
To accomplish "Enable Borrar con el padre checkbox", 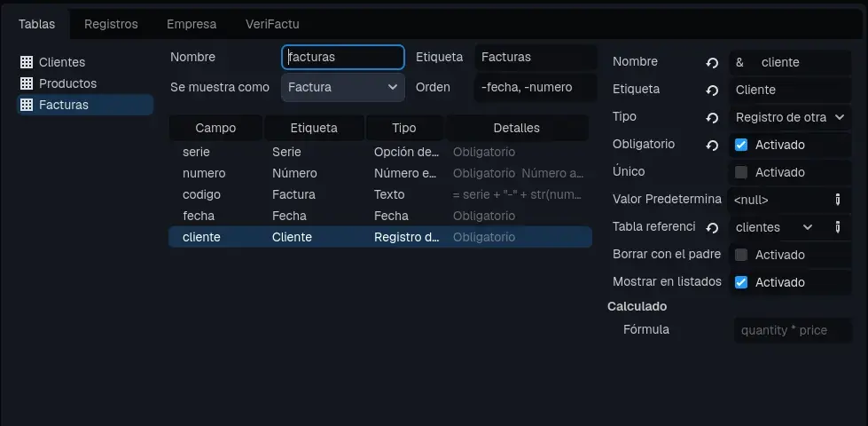I will point(740,255).
